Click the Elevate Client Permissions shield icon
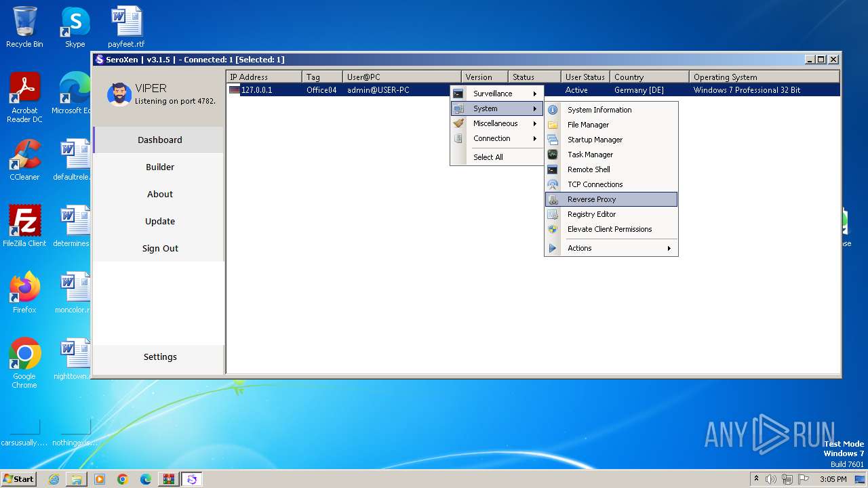This screenshot has width=868, height=488. 553,229
